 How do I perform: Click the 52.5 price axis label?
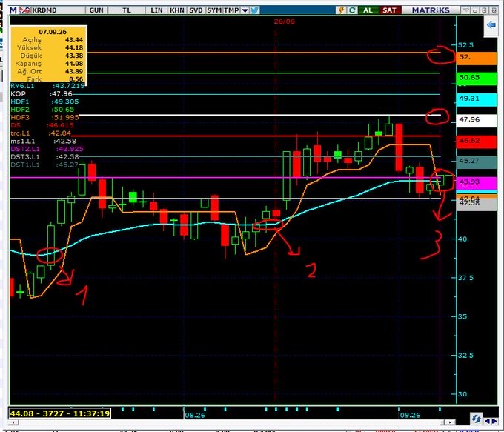pos(465,45)
